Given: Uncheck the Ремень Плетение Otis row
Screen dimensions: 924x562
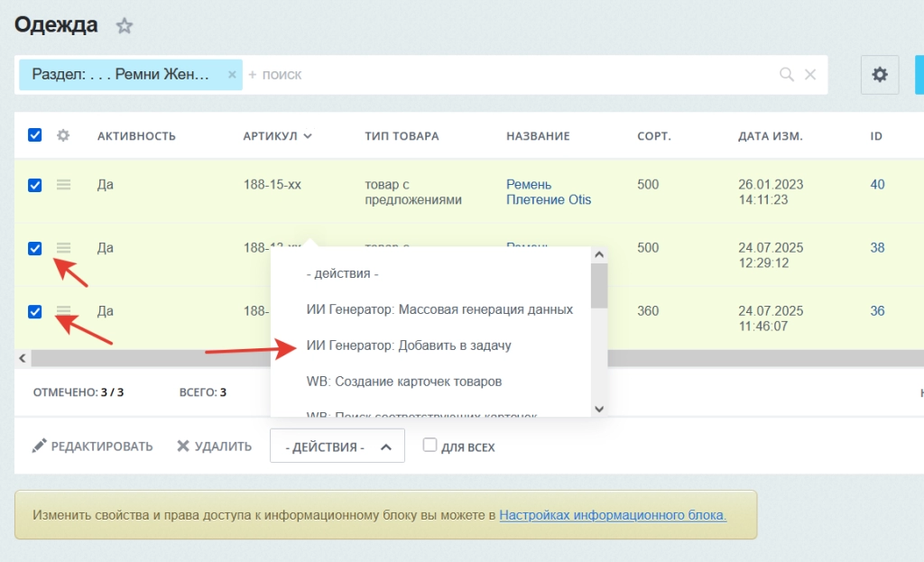Looking at the screenshot, I should pyautogui.click(x=35, y=185).
